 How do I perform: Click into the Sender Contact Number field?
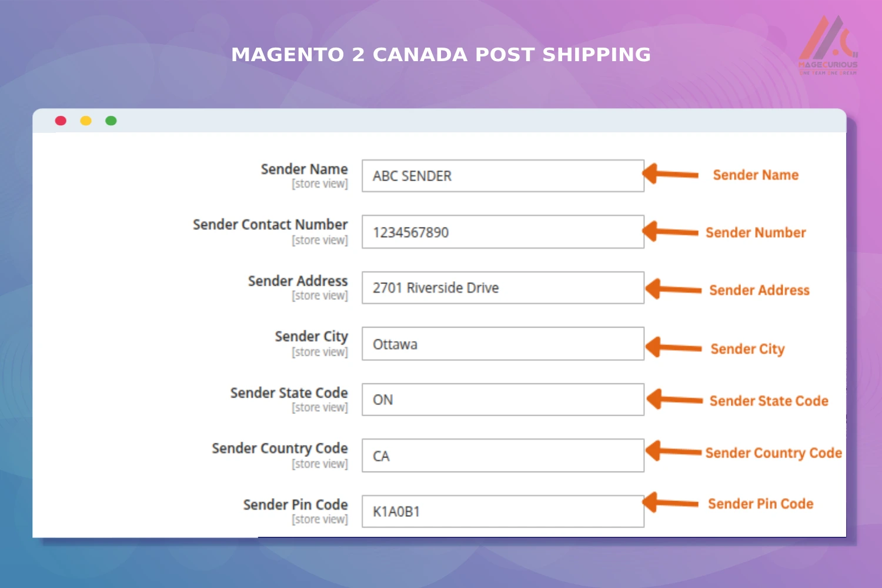point(503,232)
